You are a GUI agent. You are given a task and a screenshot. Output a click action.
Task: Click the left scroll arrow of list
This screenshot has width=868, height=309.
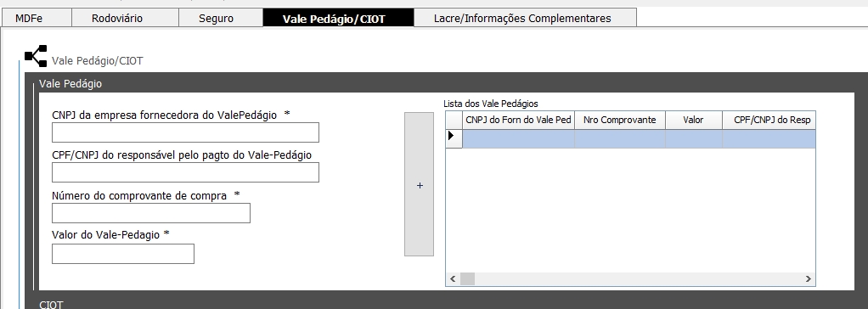coord(453,278)
